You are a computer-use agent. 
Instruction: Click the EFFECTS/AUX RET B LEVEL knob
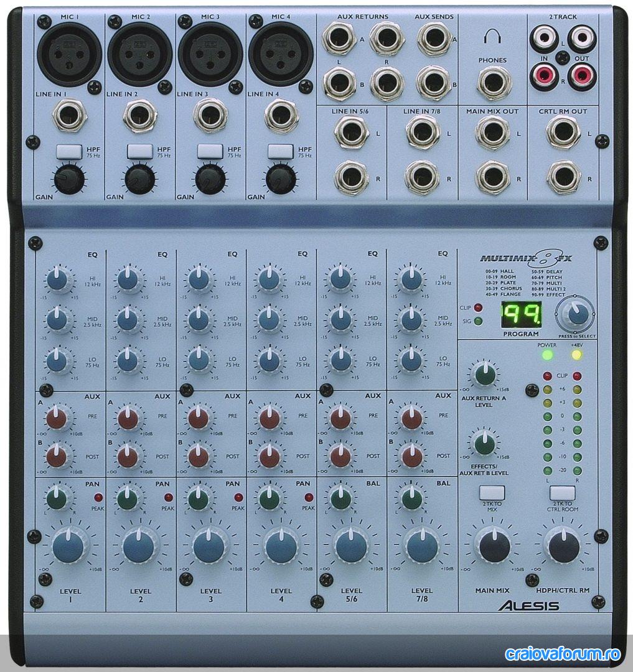click(484, 442)
